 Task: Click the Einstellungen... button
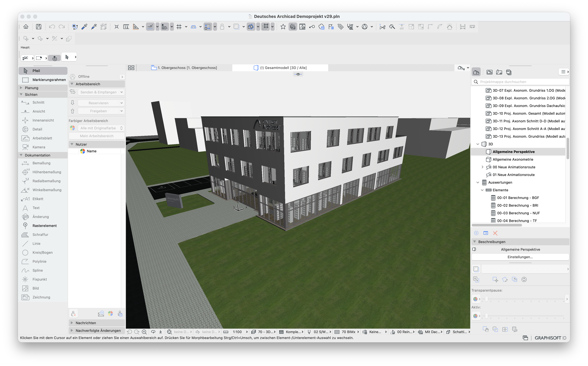pos(520,257)
